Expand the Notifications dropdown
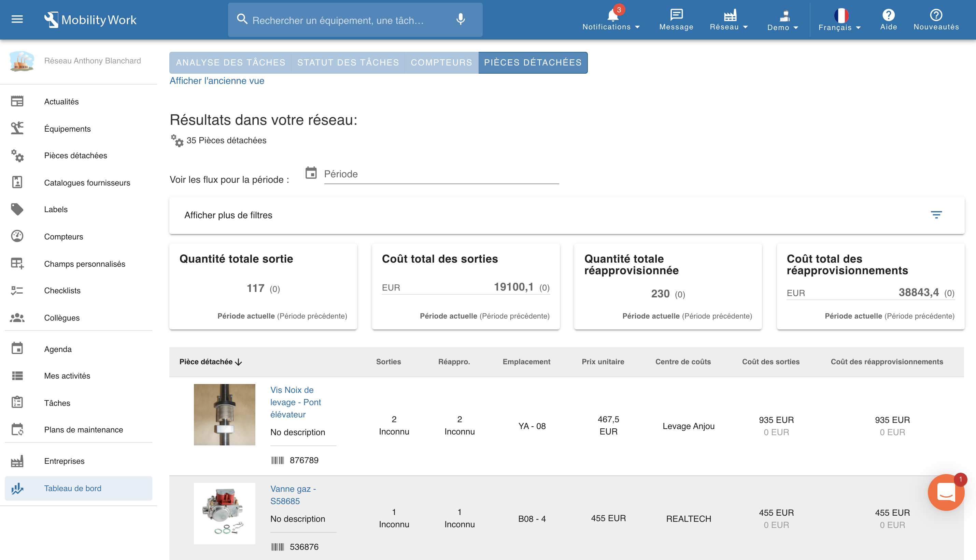This screenshot has height=560, width=976. [x=611, y=20]
